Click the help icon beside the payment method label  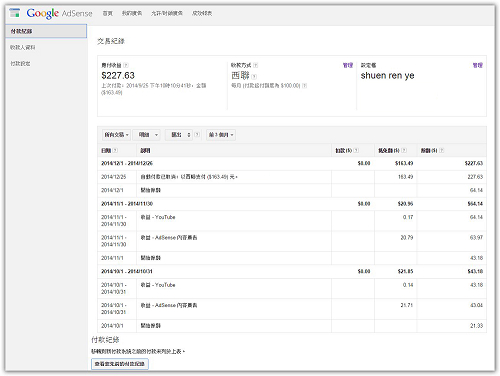[x=255, y=65]
